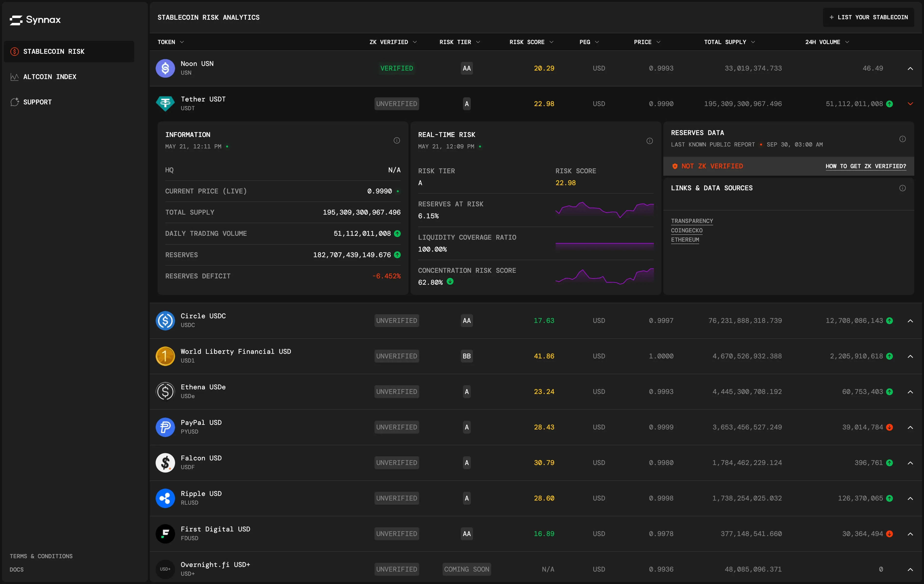Sort table by 24H Volume column
Screen dimensions: 924x584
pyautogui.click(x=827, y=42)
